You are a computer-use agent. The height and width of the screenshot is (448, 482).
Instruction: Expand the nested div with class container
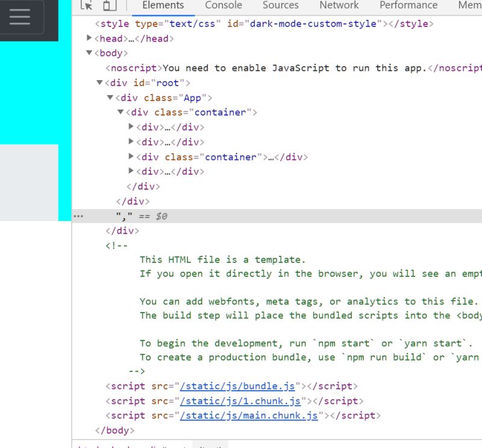(x=131, y=157)
